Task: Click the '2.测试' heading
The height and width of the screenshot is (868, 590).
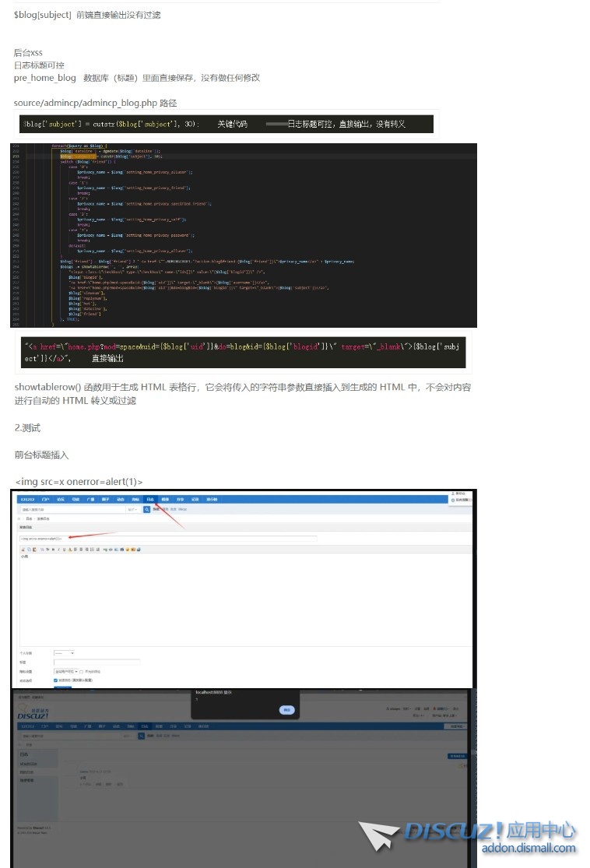Action: coord(28,428)
